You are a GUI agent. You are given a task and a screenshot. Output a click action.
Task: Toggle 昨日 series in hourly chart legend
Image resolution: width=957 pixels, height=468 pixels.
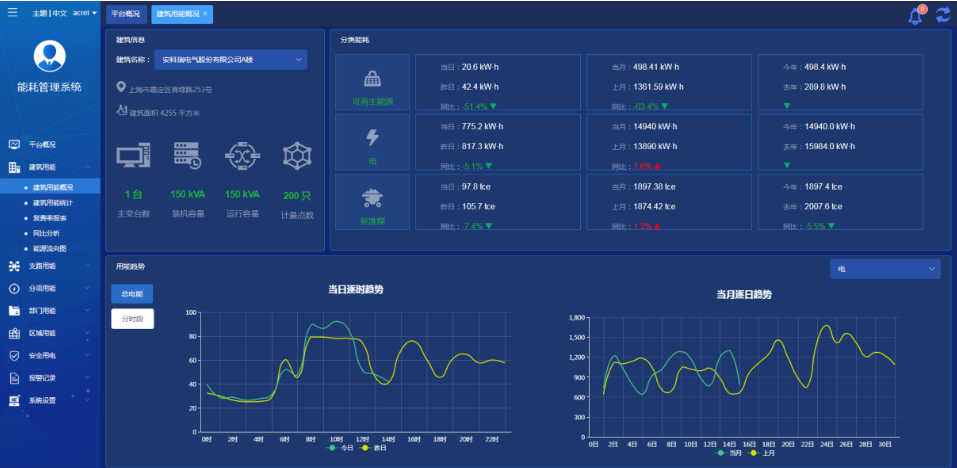[x=375, y=447]
